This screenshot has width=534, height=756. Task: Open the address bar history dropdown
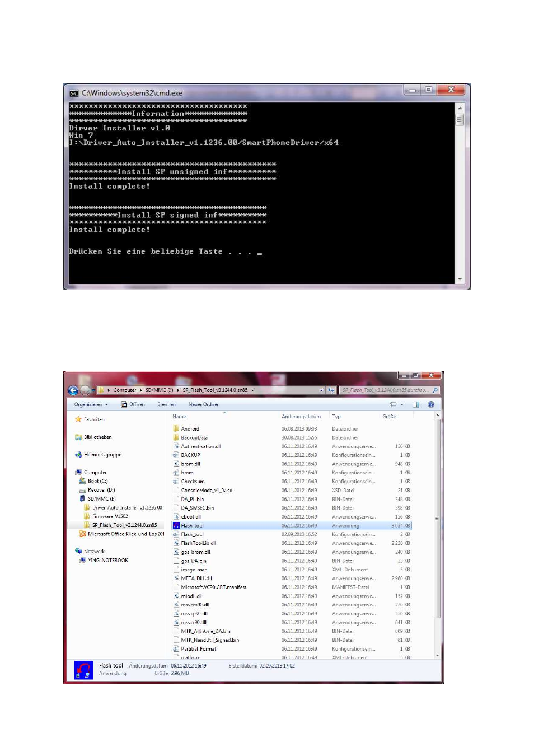(x=321, y=390)
